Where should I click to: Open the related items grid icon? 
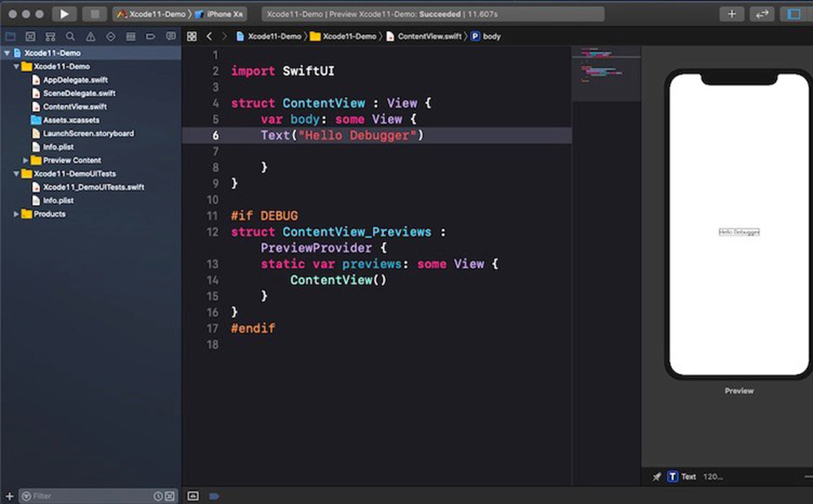(x=192, y=37)
